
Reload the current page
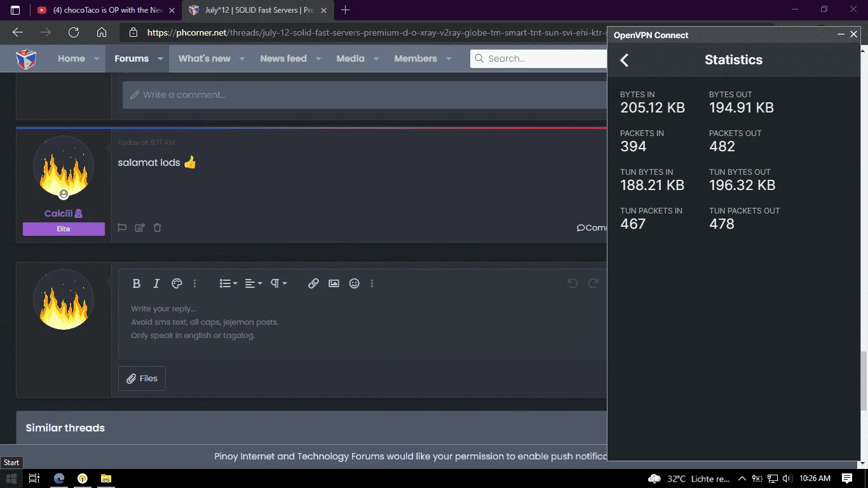[74, 32]
